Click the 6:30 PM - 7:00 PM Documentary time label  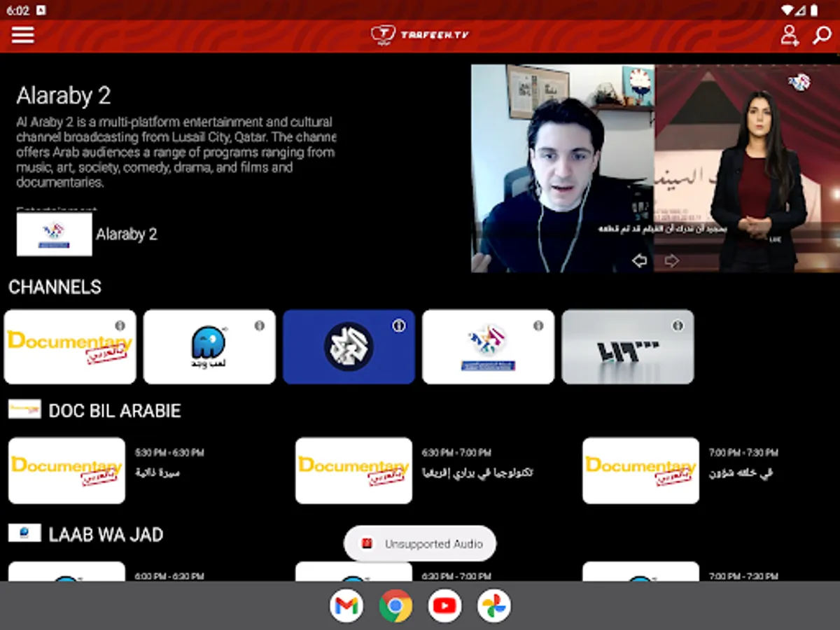point(456,453)
